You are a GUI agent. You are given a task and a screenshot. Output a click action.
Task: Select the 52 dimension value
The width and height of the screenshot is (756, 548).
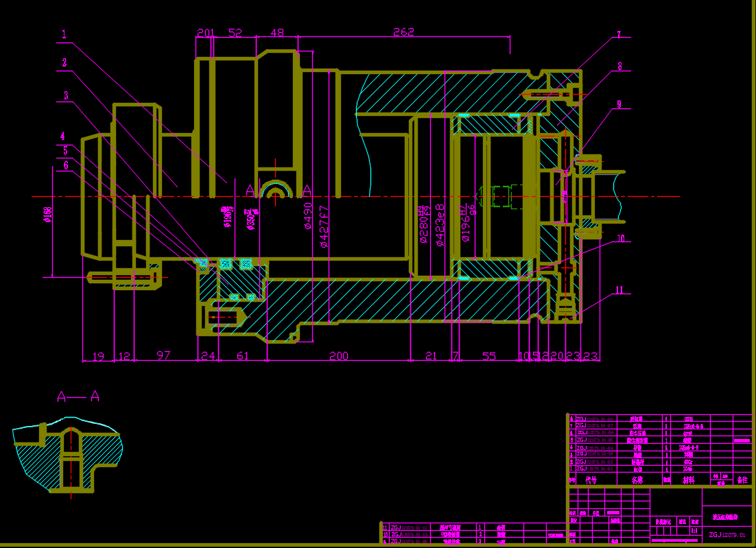pyautogui.click(x=235, y=33)
